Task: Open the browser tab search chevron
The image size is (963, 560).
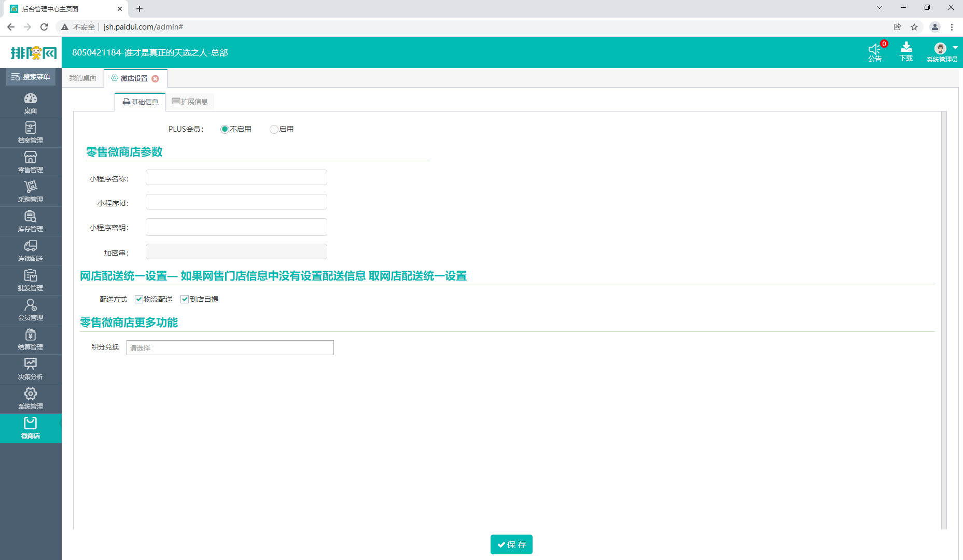Action: [x=880, y=7]
